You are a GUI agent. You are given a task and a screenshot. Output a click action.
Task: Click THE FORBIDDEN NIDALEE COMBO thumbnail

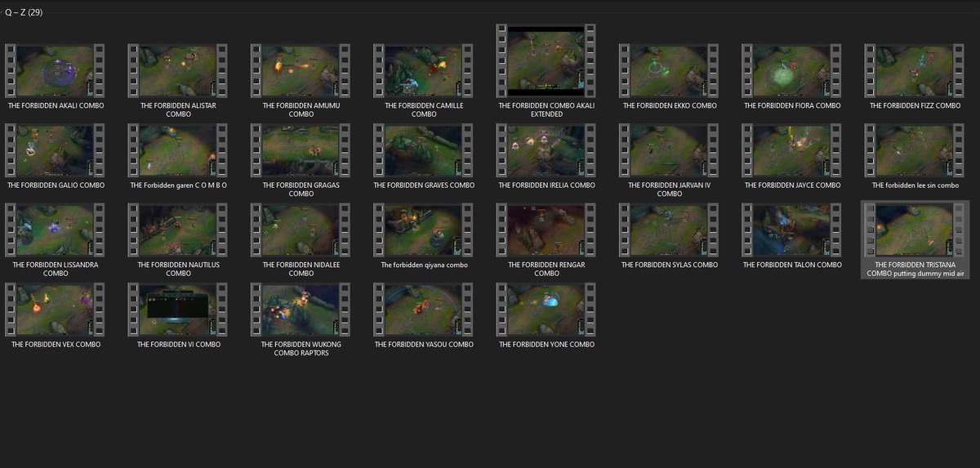(x=301, y=230)
